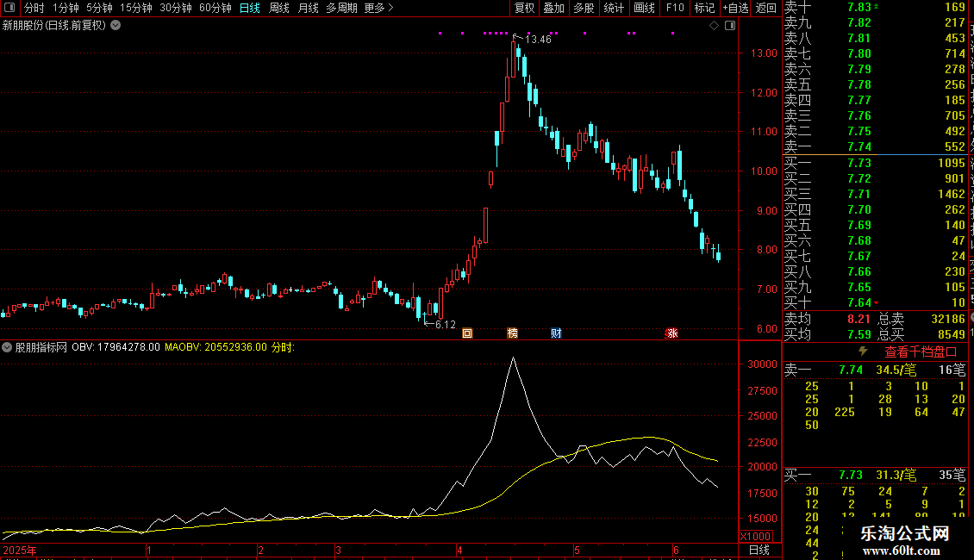
Task: Click the 总买 8549 total
Action: pyautogui.click(x=951, y=334)
